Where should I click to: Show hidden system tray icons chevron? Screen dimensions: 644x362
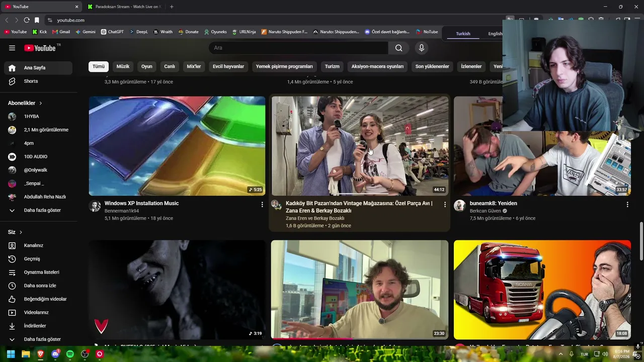[x=560, y=354]
